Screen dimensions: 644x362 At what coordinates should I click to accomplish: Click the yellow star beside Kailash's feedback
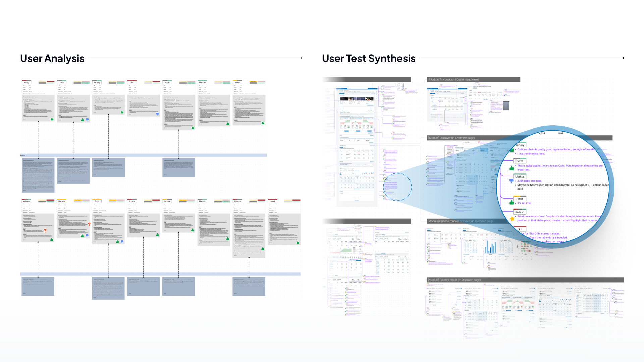(x=512, y=219)
